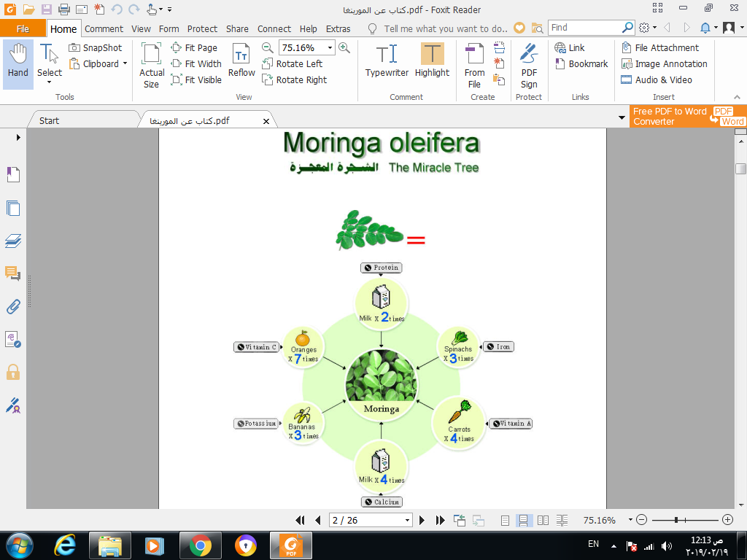747x560 pixels.
Task: Open the Layers panel in sidebar
Action: coord(13,241)
